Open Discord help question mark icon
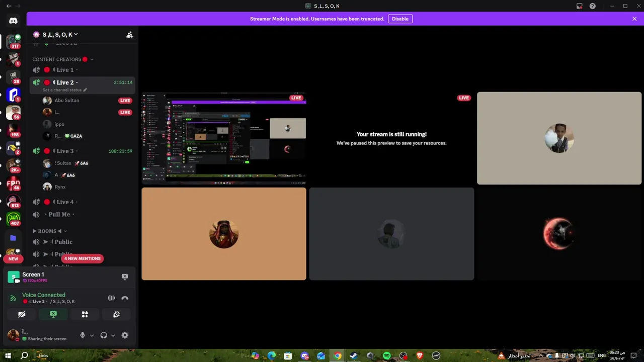The height and width of the screenshot is (362, 644). coord(593,6)
